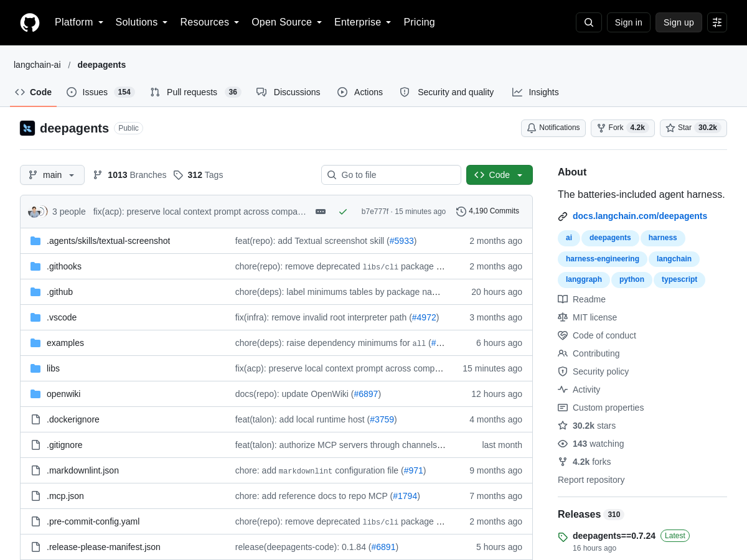The image size is (747, 560).
Task: Open the Resources dropdown menu
Action: (210, 22)
